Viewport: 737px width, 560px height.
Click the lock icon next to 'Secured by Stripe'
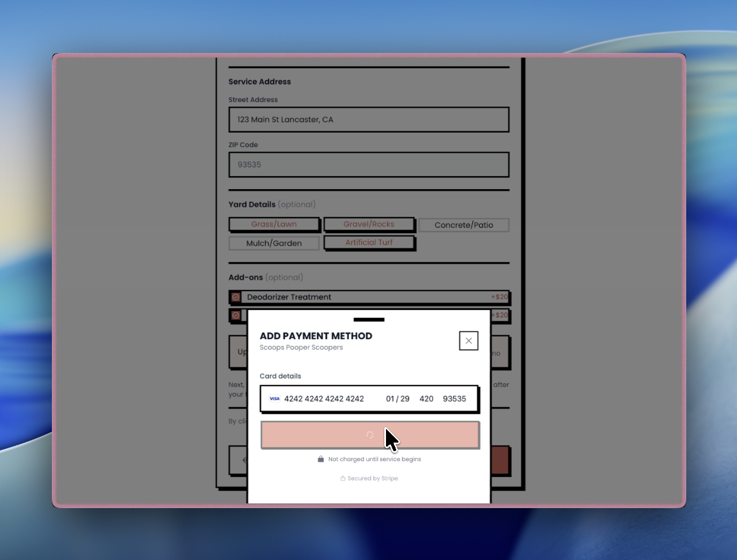(x=343, y=478)
